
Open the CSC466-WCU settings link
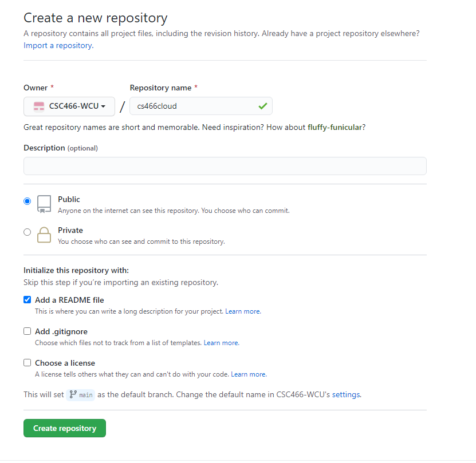tap(347, 394)
